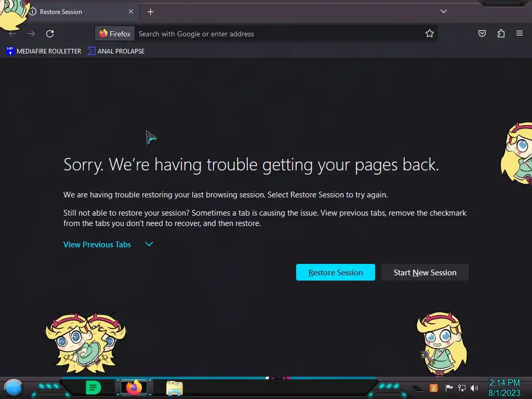Click the Firefox taskbar icon
Screen dimensions: 532x399
(x=134, y=388)
